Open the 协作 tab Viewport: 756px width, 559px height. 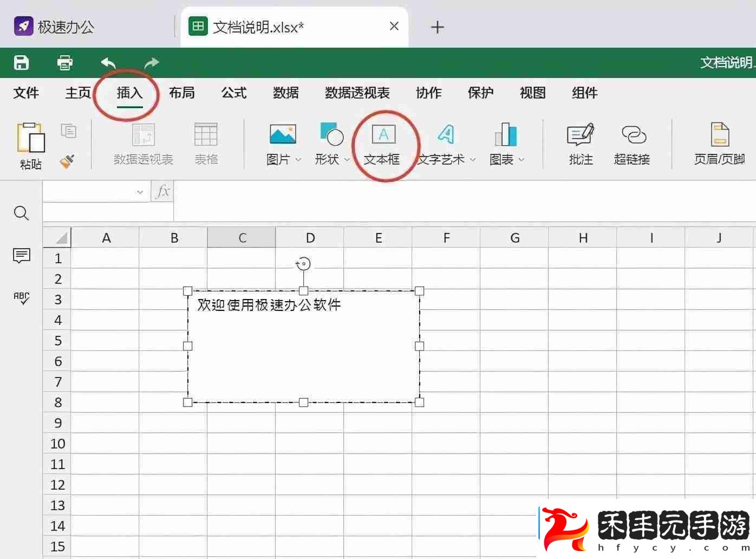[x=429, y=93]
